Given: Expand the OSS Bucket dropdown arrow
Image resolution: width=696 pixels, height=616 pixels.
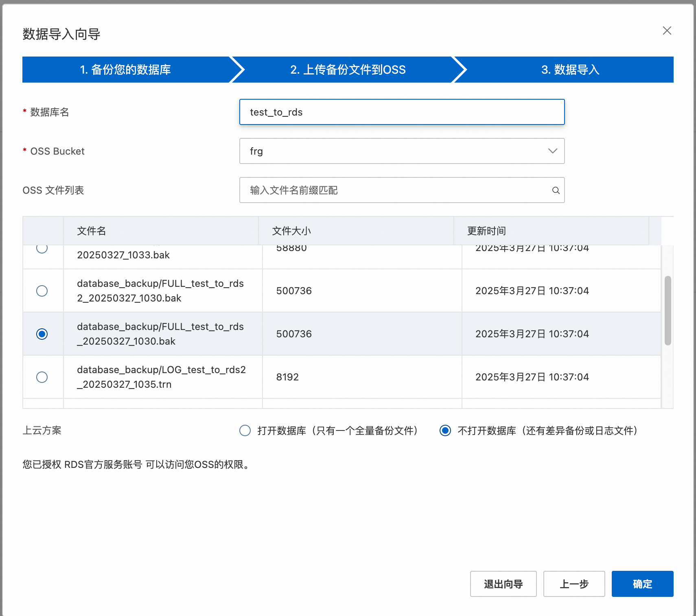Looking at the screenshot, I should pos(552,151).
